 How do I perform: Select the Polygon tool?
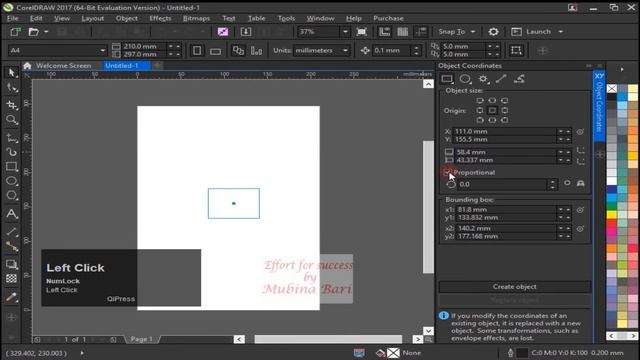[12, 196]
